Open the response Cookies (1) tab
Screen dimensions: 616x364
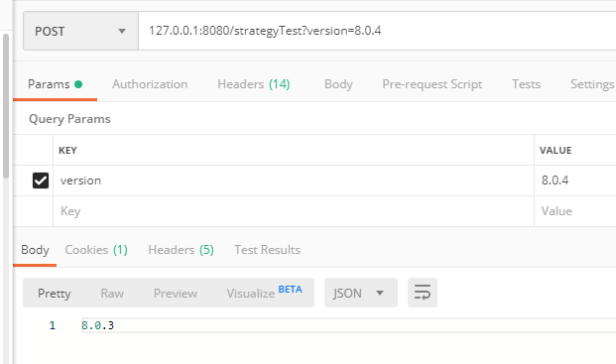(x=96, y=250)
